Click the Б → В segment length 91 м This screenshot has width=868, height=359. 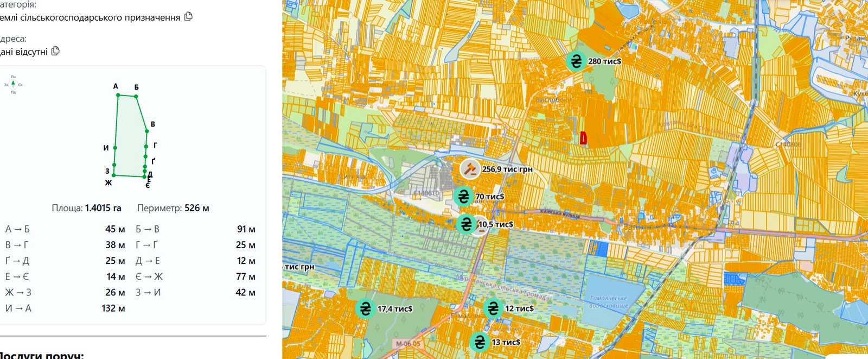click(246, 229)
